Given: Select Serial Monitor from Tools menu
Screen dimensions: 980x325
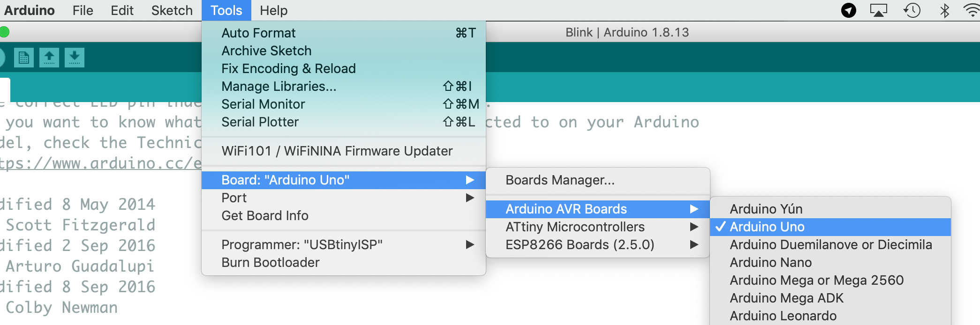Looking at the screenshot, I should click(263, 104).
